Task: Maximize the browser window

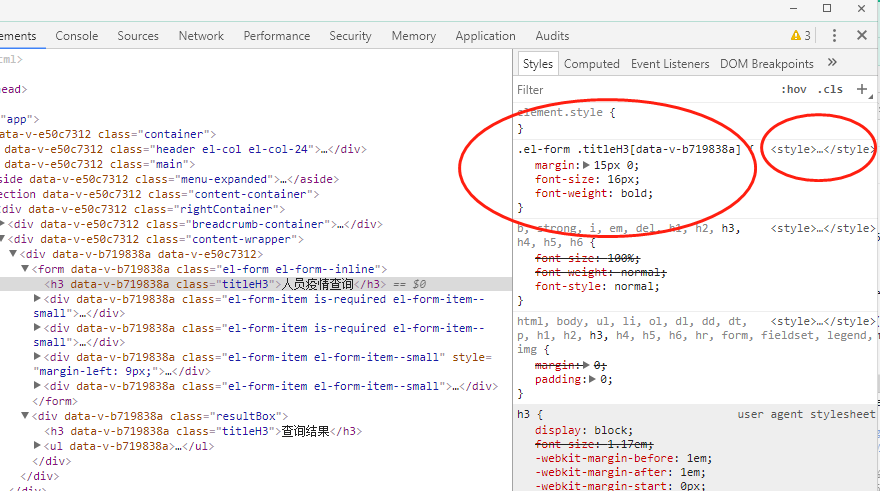Action: point(827,8)
